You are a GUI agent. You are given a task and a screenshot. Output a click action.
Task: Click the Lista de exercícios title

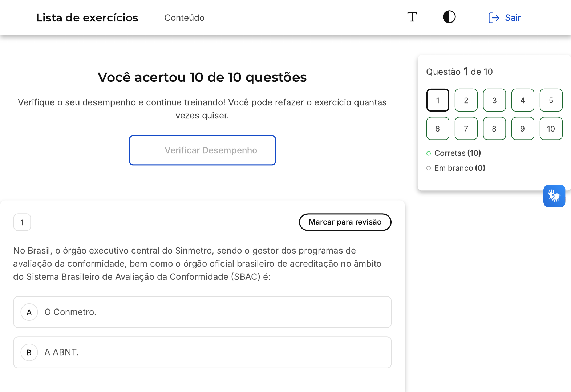[87, 18]
